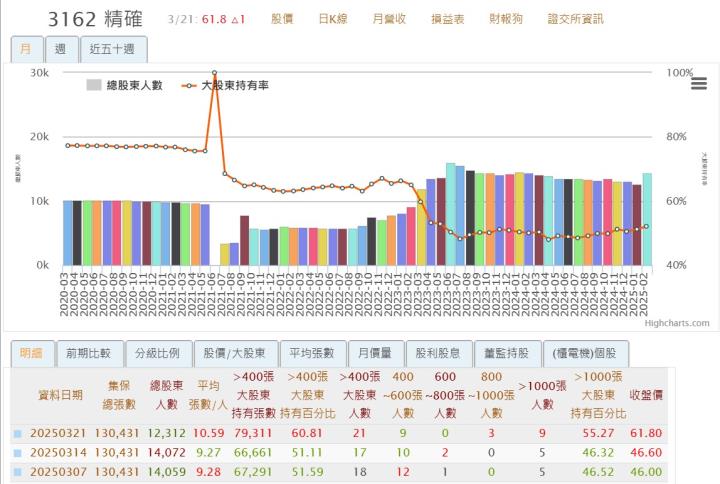The width and height of the screenshot is (720, 484).
Task: Click shareholder count 14,072
Action: pyautogui.click(x=167, y=453)
